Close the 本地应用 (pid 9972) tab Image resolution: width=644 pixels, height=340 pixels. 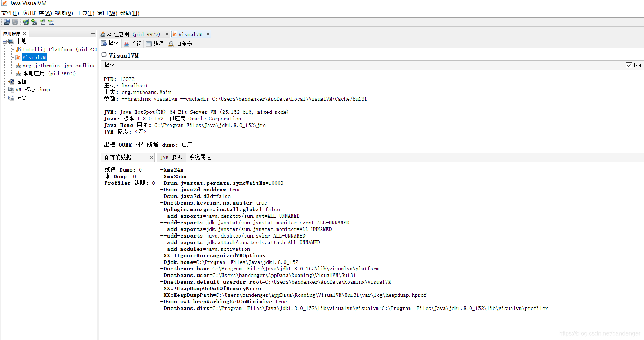click(x=167, y=34)
